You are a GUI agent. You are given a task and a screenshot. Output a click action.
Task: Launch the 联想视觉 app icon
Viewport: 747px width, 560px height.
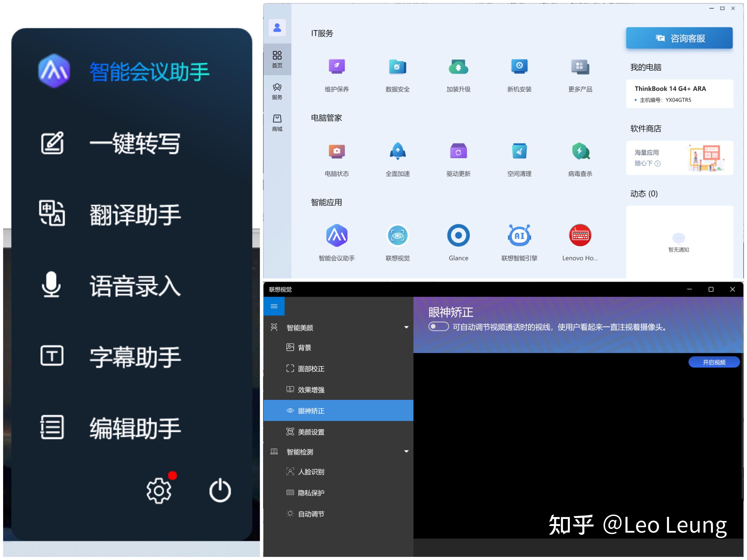398,236
